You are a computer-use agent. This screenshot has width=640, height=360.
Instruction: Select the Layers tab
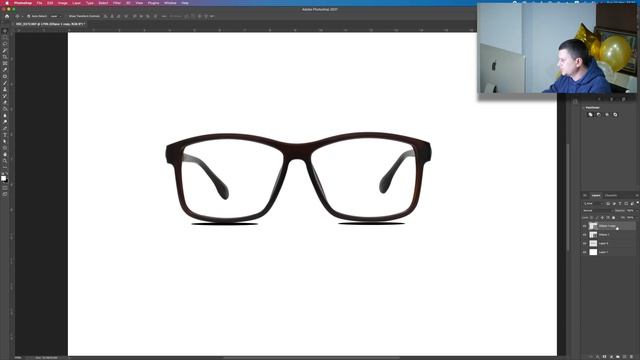coord(596,196)
